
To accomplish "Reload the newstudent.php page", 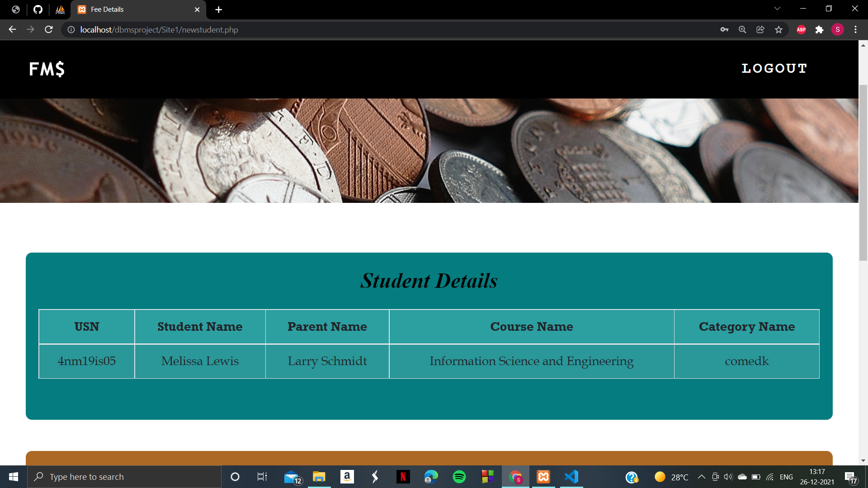I will coord(48,29).
